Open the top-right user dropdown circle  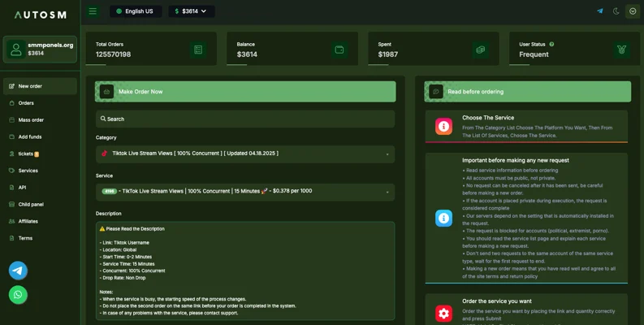tap(633, 11)
